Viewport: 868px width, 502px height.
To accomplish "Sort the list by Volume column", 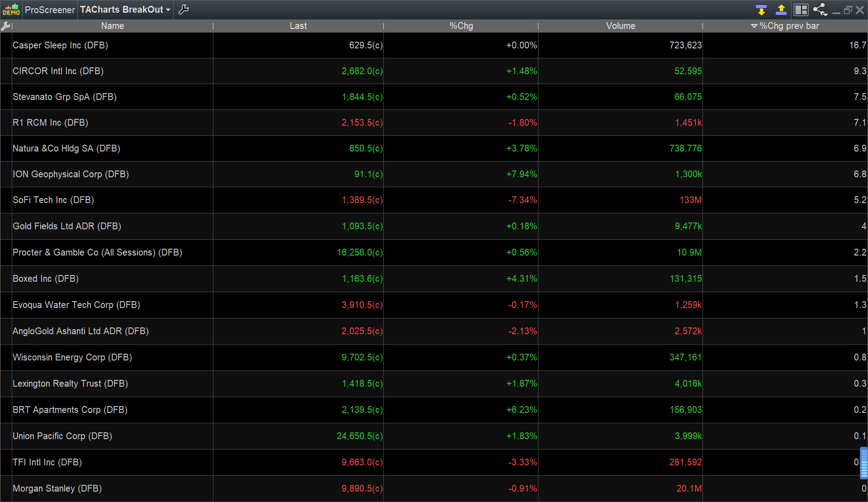I will tap(620, 26).
